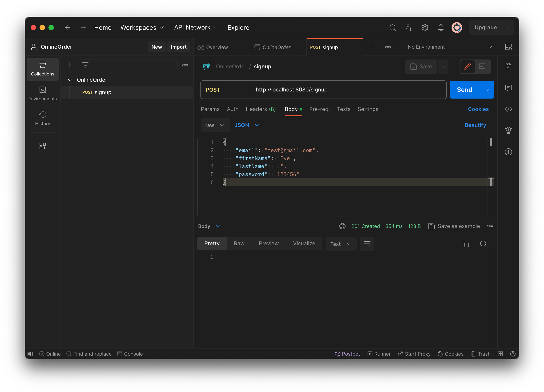Switch to comment mode icon beside the pencil
This screenshot has height=392, width=544.
pyautogui.click(x=482, y=67)
